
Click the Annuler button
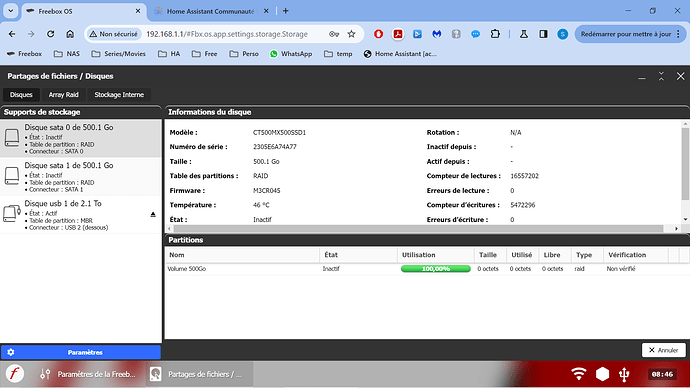point(664,350)
